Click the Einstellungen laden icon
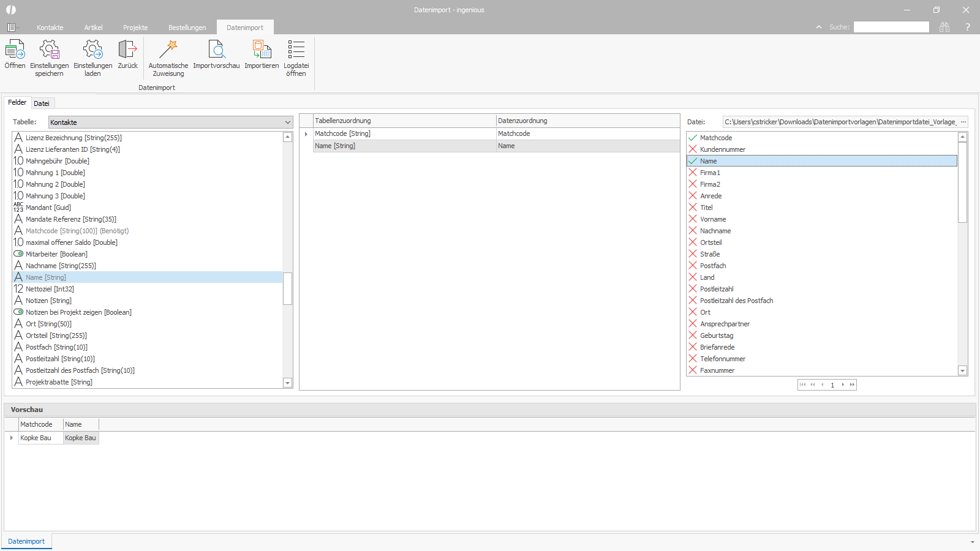 point(92,50)
